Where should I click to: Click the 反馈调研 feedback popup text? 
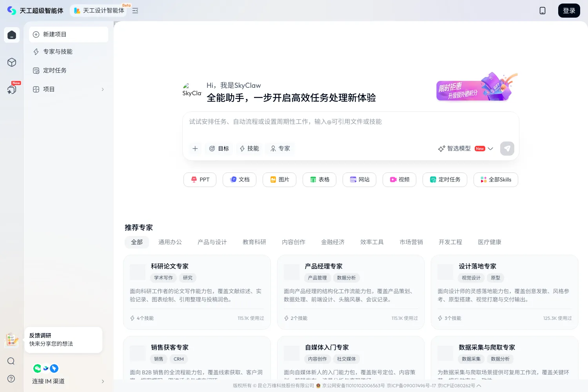pyautogui.click(x=64, y=340)
